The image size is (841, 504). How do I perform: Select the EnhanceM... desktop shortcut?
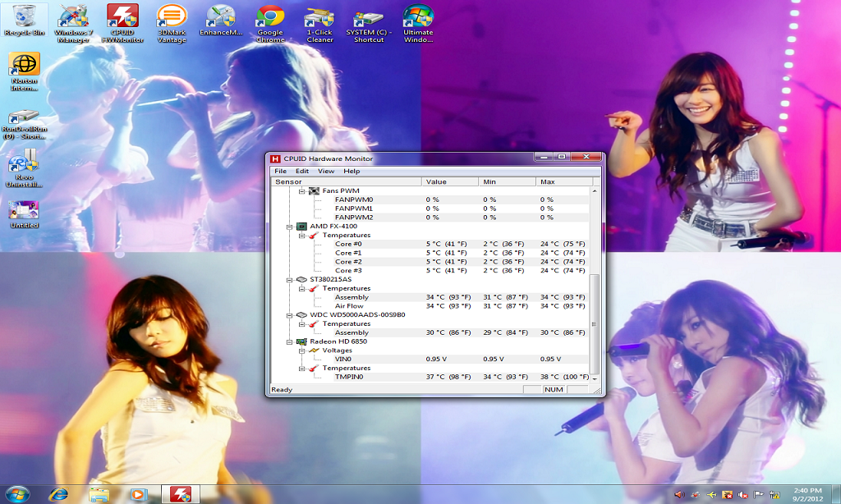221,21
